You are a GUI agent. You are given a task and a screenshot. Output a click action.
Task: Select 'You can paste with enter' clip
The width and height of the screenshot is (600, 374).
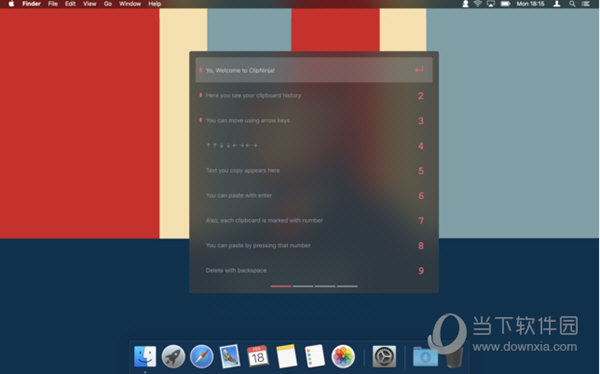tap(314, 195)
